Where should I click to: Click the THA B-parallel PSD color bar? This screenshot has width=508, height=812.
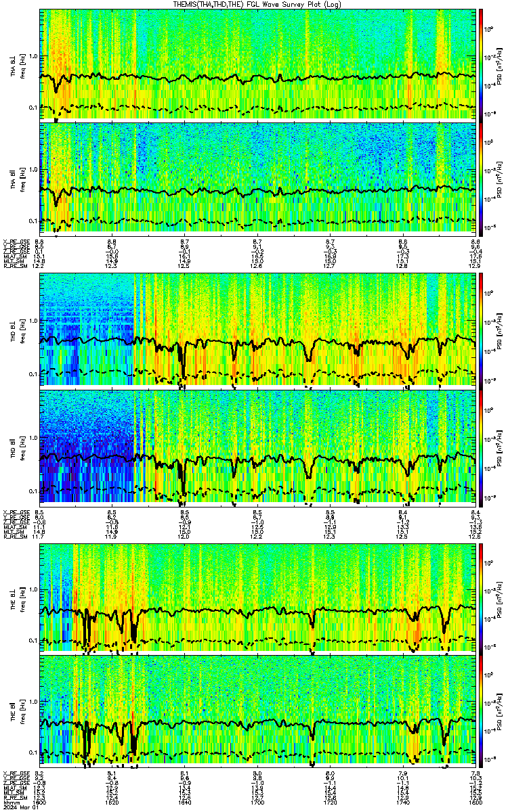point(482,178)
